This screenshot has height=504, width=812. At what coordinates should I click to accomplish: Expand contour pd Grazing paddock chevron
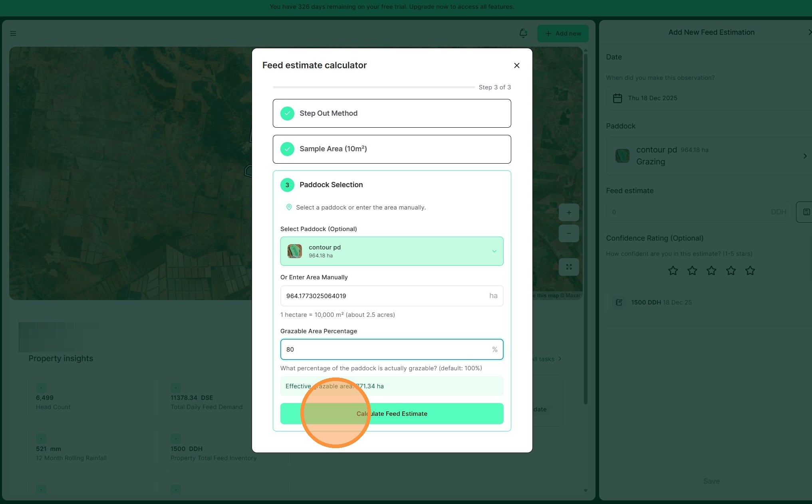[805, 156]
